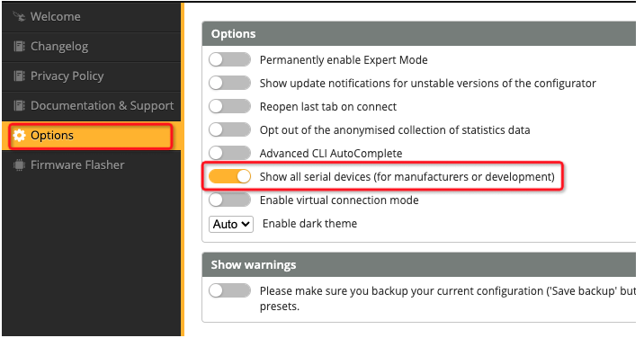This screenshot has width=644, height=338.
Task: Turn on Reopen last tab on connect
Action: [229, 106]
